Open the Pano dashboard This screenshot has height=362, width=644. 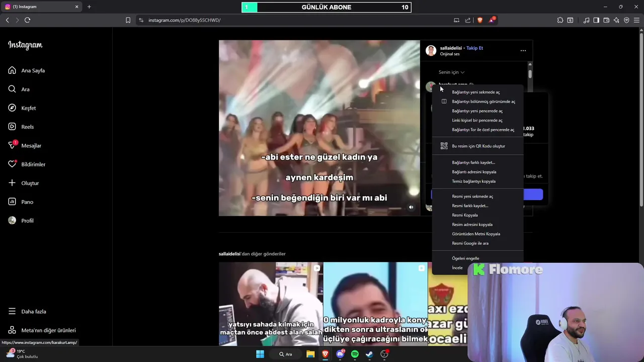(21, 202)
